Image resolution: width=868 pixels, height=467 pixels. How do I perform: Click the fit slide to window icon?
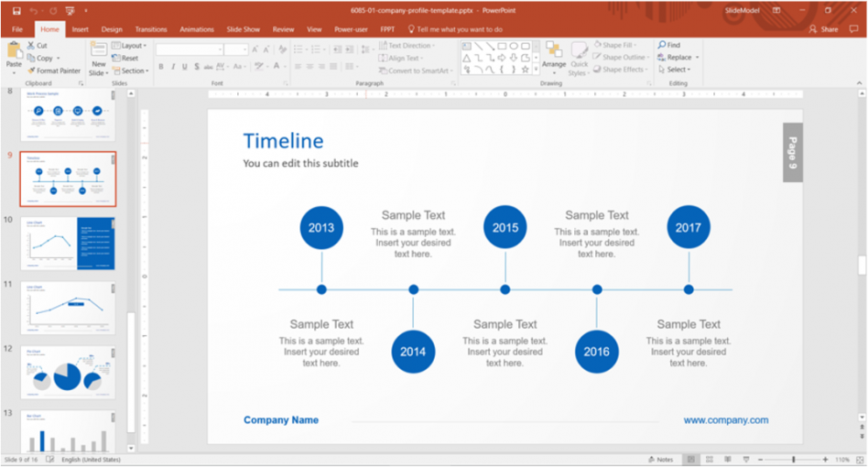[859, 459]
